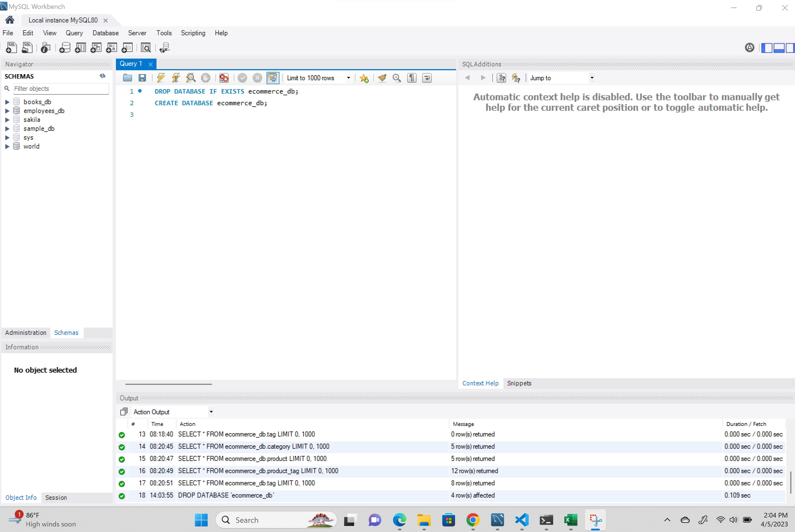
Task: Open Context Help panel
Action: (480, 383)
